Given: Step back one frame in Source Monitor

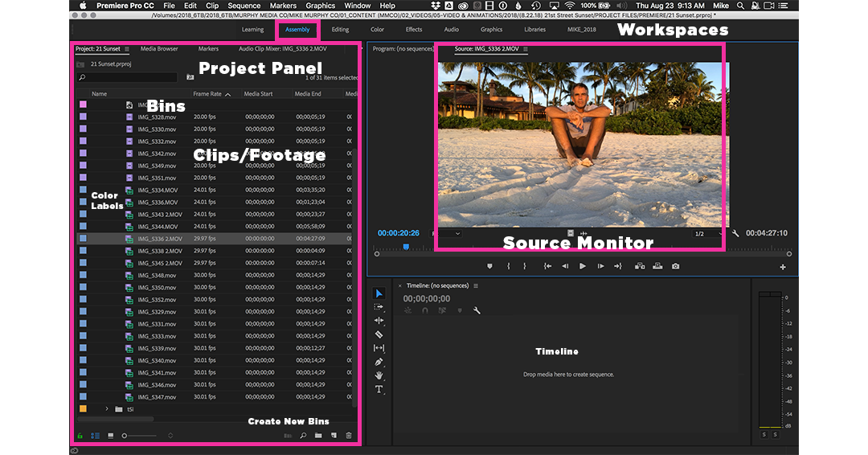Looking at the screenshot, I should [565, 266].
